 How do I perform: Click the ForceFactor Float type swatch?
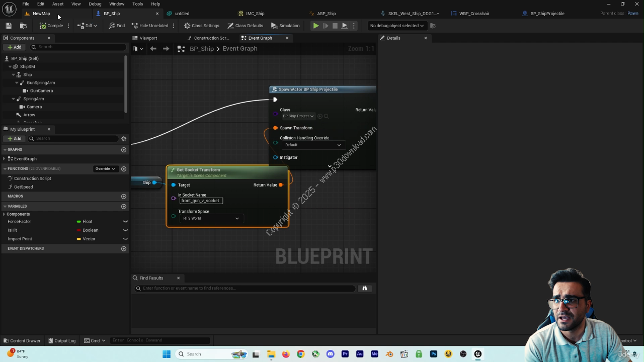click(78, 222)
